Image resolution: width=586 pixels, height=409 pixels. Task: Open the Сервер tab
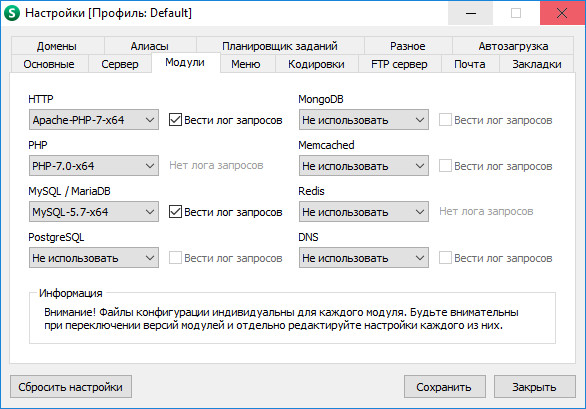(x=120, y=64)
